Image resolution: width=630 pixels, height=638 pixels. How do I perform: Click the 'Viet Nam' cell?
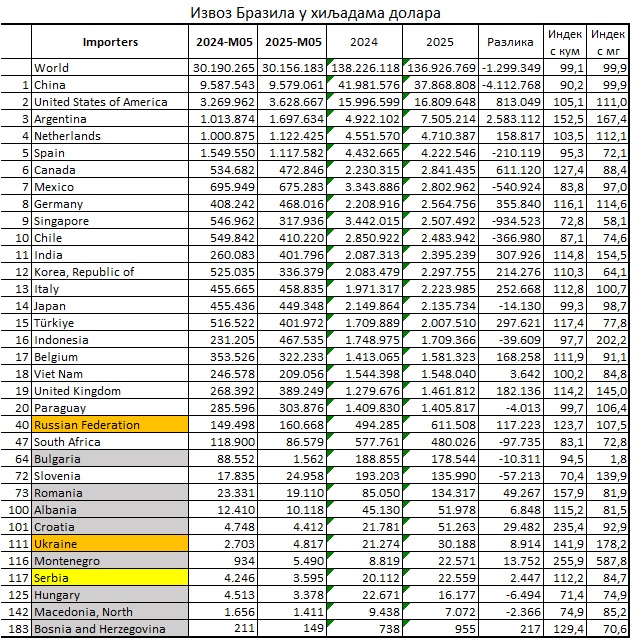(x=110, y=374)
